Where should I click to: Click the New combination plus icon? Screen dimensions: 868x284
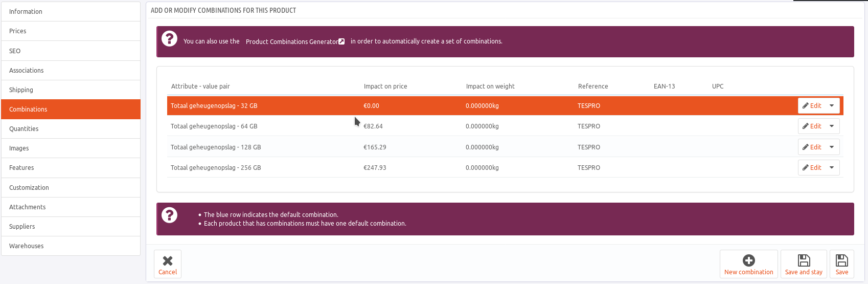[748, 260]
